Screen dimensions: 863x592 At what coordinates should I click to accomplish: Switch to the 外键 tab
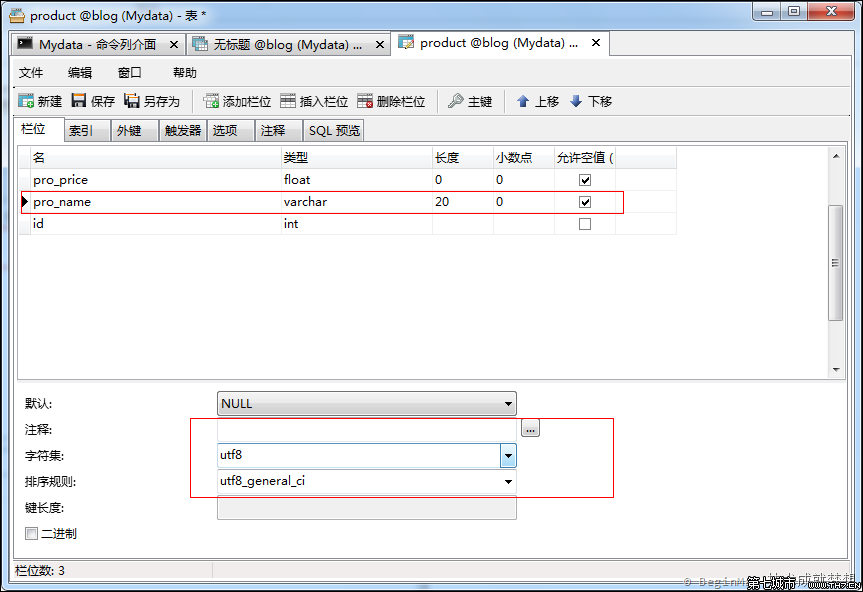[x=135, y=131]
